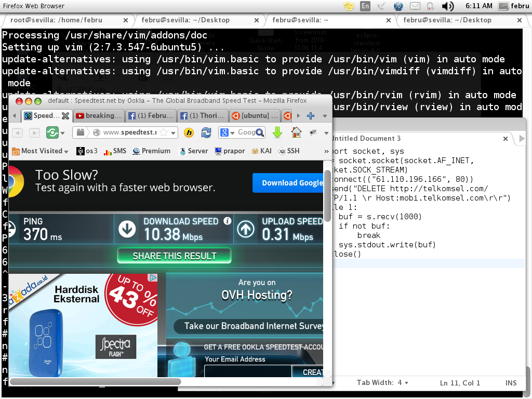Click the search magnifier icon
The height and width of the screenshot is (399, 532).
[x=260, y=132]
